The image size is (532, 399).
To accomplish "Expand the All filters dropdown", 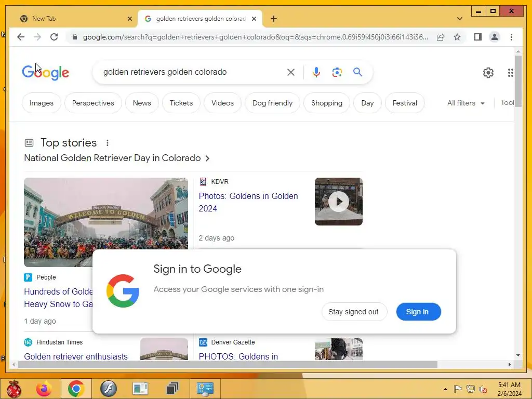I will pyautogui.click(x=465, y=103).
